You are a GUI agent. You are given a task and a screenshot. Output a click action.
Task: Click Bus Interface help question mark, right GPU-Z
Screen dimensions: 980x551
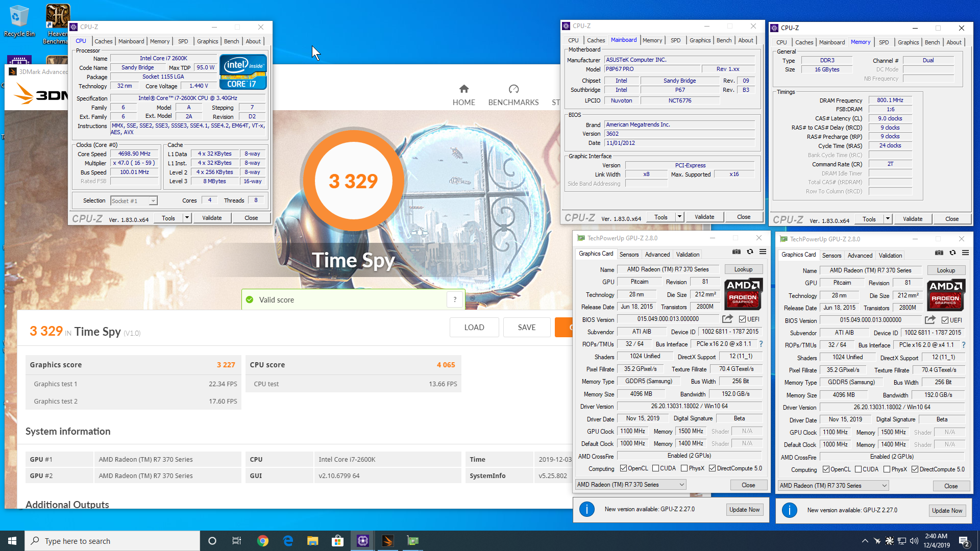click(x=963, y=345)
